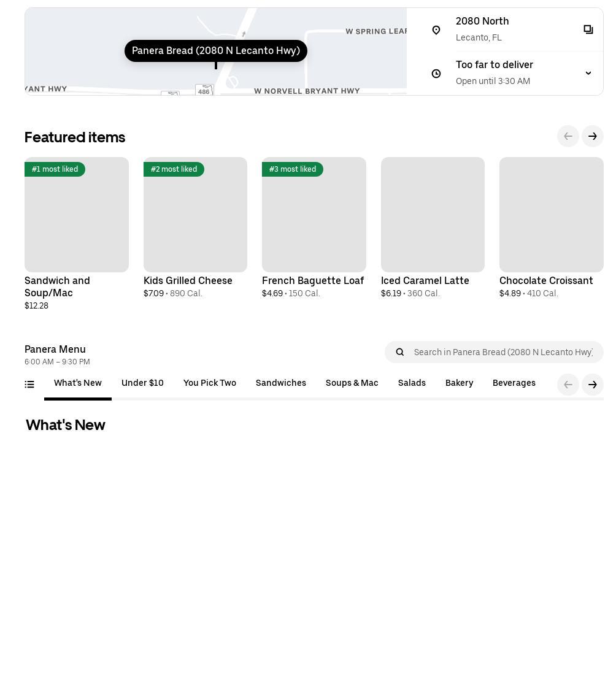
Task: Go to the Beverages tab
Action: (x=514, y=383)
